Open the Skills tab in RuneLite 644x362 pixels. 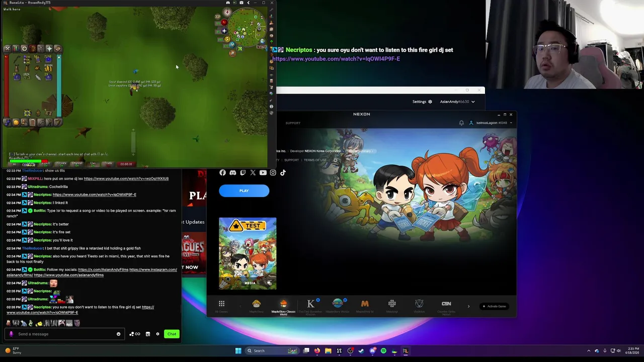click(x=16, y=49)
